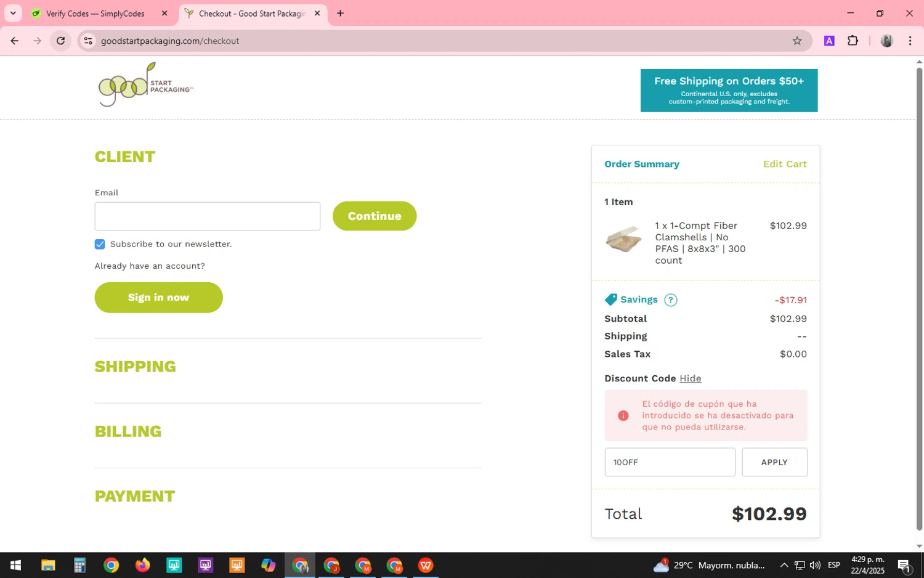This screenshot has width=924, height=578.
Task: Open the weather widget showing 29°C
Action: tap(709, 565)
